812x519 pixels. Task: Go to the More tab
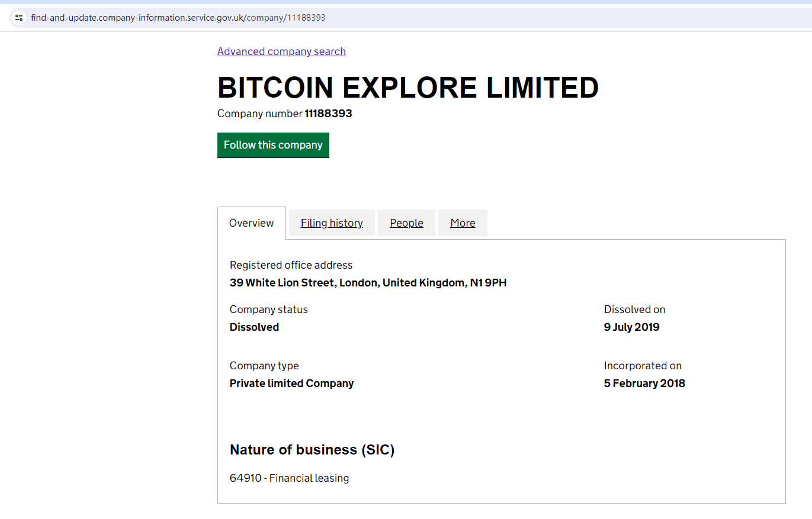(463, 223)
